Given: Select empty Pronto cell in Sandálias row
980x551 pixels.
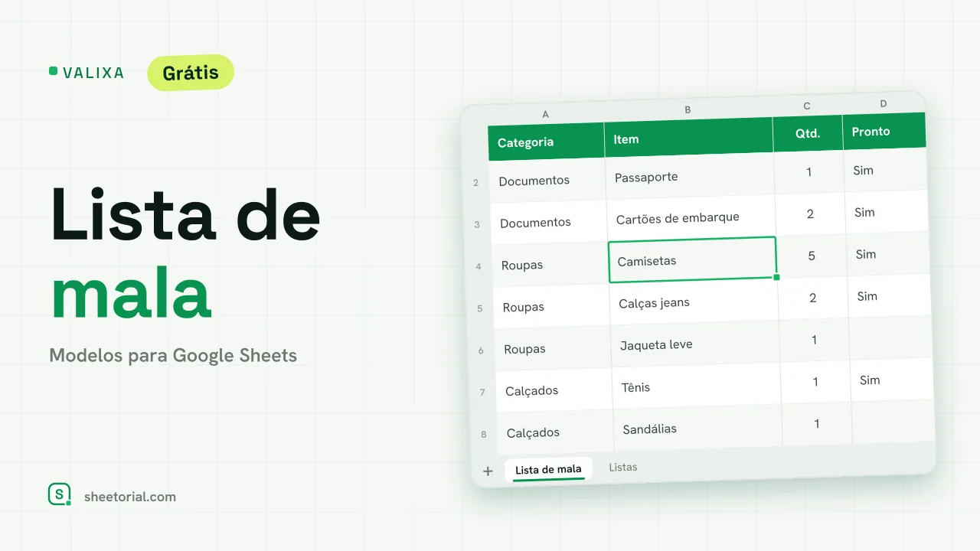Looking at the screenshot, I should (893, 422).
